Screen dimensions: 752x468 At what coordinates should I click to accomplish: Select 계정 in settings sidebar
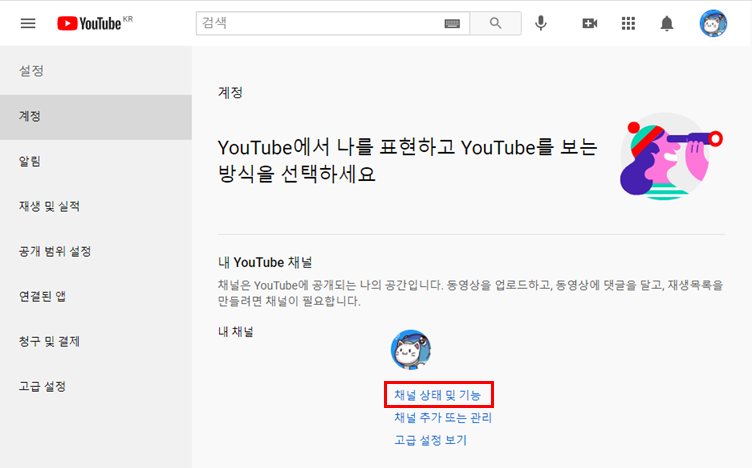[x=96, y=117]
